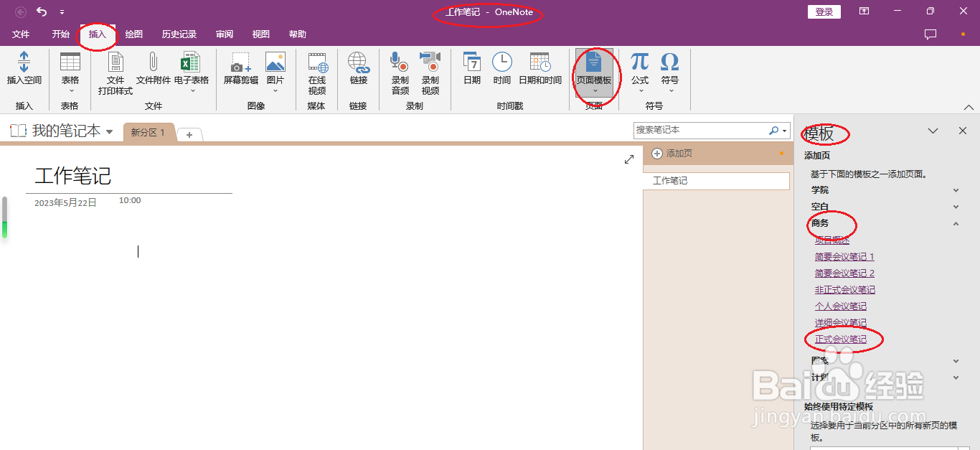Switch to the 视图 tab
The height and width of the screenshot is (450, 980).
261,34
